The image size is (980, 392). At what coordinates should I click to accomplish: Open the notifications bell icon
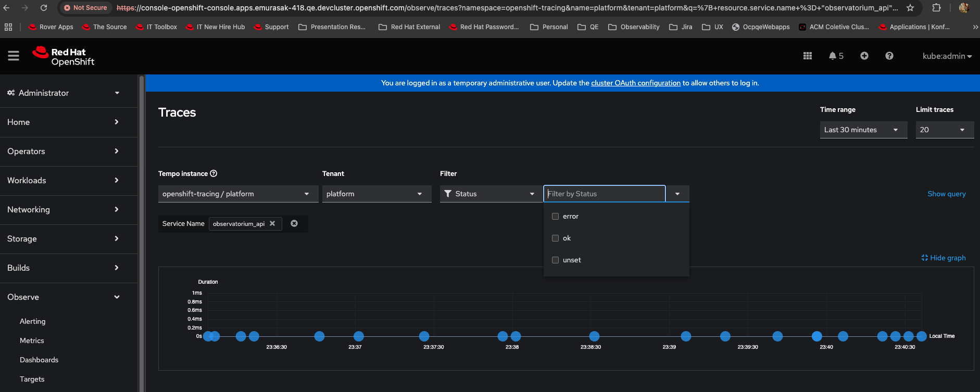tap(833, 56)
